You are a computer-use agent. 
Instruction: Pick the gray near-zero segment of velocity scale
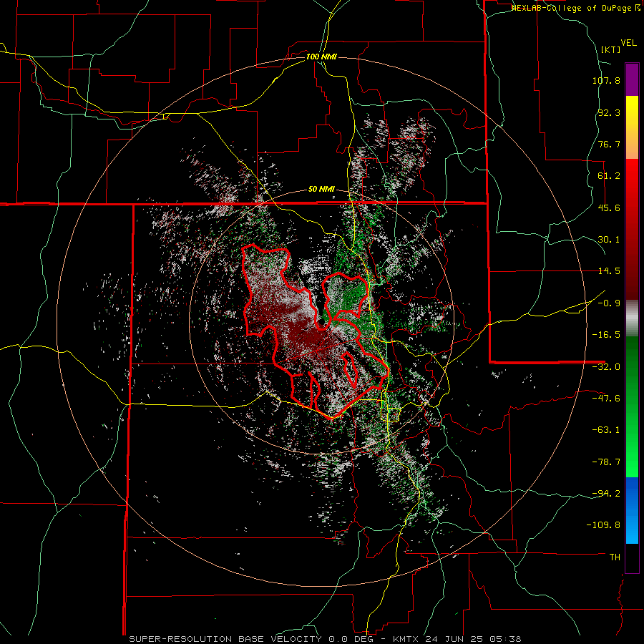click(x=632, y=318)
